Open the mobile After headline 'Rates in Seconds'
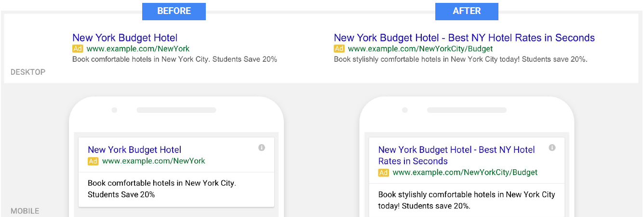The height and width of the screenshot is (217, 644). [x=413, y=161]
